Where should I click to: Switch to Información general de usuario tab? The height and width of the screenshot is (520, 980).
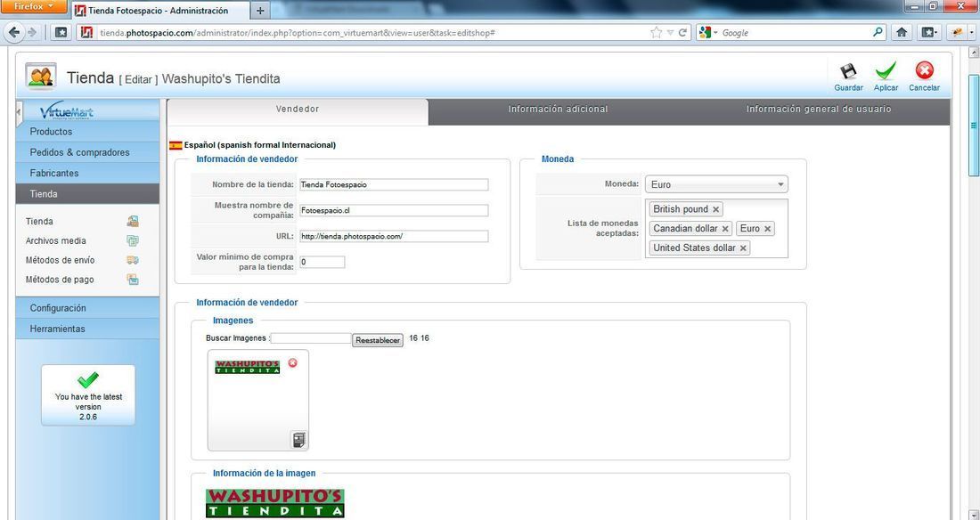coord(819,110)
